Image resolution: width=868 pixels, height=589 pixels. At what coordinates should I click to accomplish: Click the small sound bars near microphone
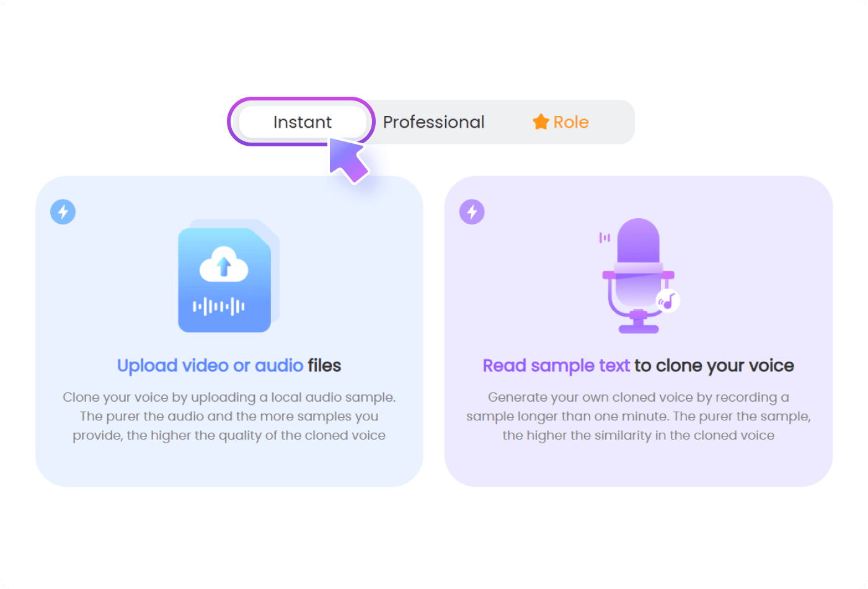click(604, 237)
